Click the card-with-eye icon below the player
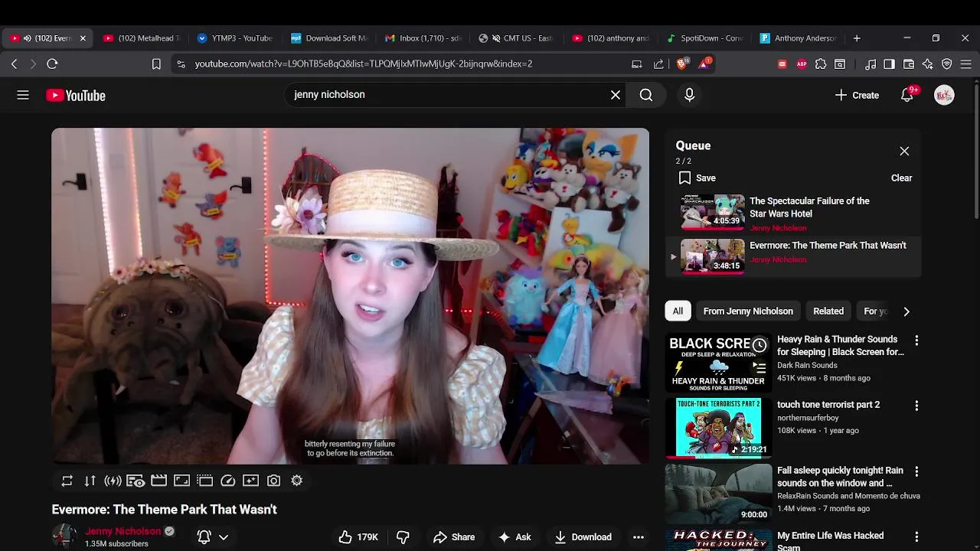The width and height of the screenshot is (980, 551). (x=136, y=481)
